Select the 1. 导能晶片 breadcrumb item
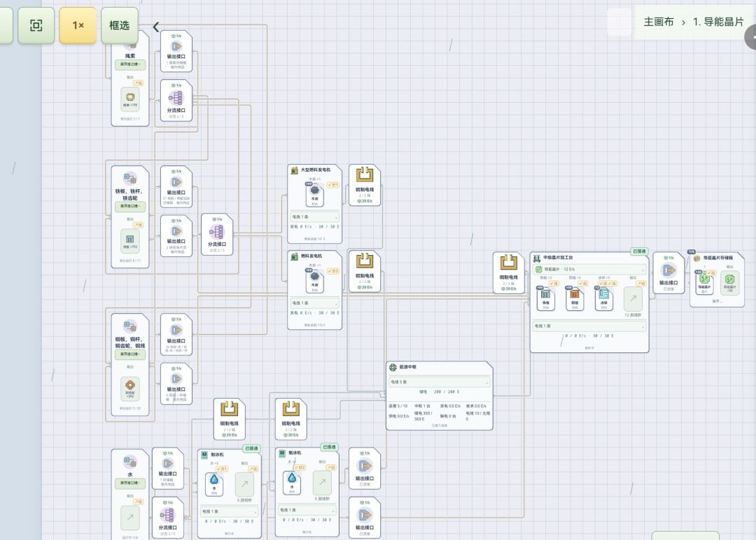 718,22
